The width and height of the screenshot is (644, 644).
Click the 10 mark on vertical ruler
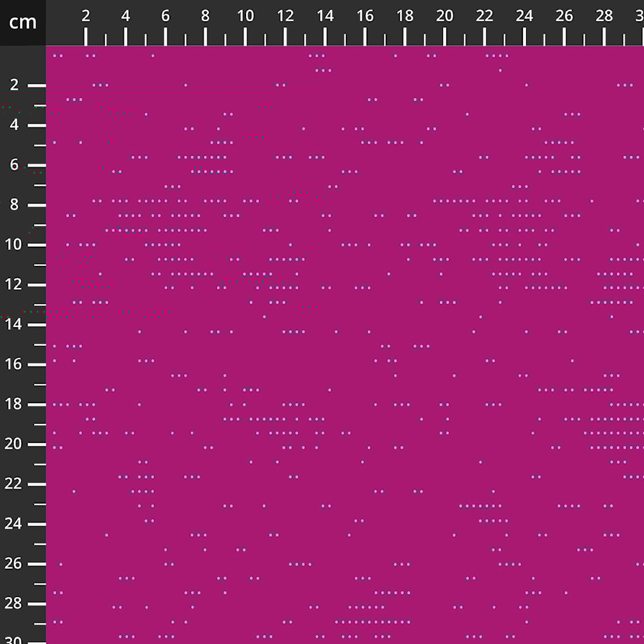click(14, 245)
